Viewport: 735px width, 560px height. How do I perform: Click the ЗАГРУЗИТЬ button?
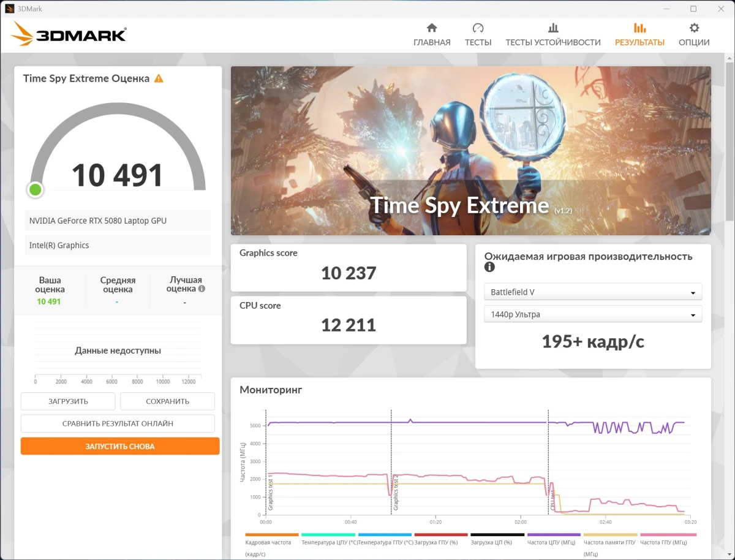tap(68, 401)
